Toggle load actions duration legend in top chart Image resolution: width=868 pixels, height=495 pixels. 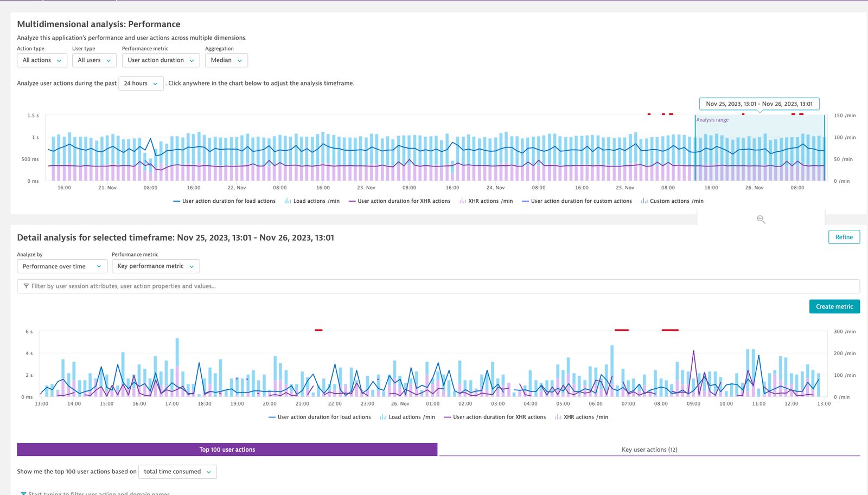click(224, 201)
